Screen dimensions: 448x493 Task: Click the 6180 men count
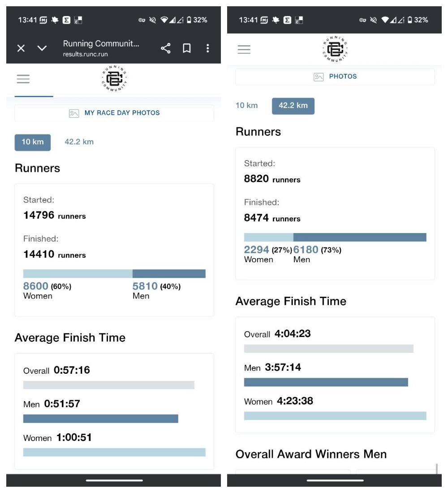pyautogui.click(x=306, y=250)
